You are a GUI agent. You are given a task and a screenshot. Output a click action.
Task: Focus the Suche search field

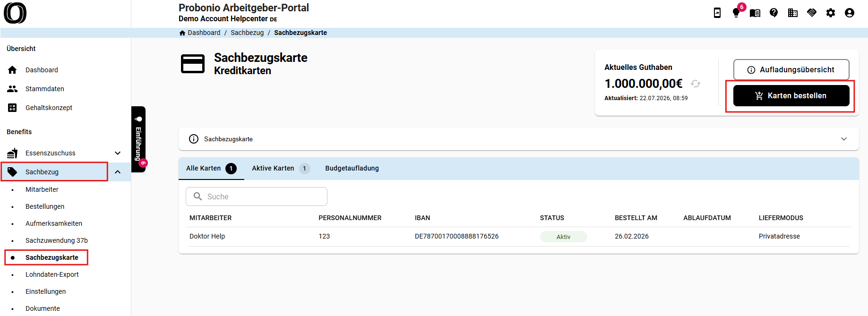[x=257, y=196]
